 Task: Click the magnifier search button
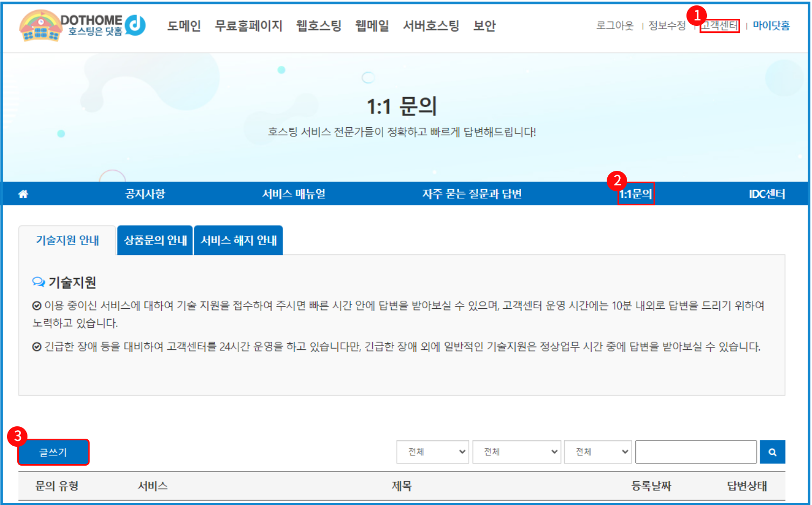point(772,452)
